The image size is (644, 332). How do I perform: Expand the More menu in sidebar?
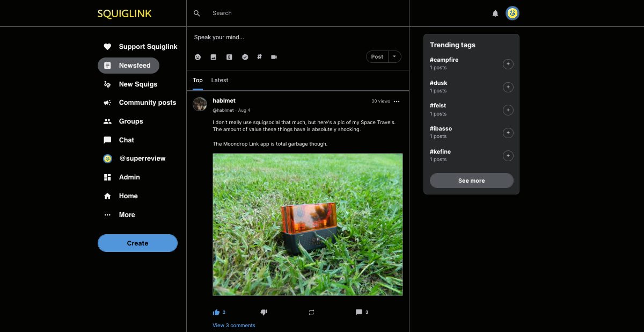(127, 215)
